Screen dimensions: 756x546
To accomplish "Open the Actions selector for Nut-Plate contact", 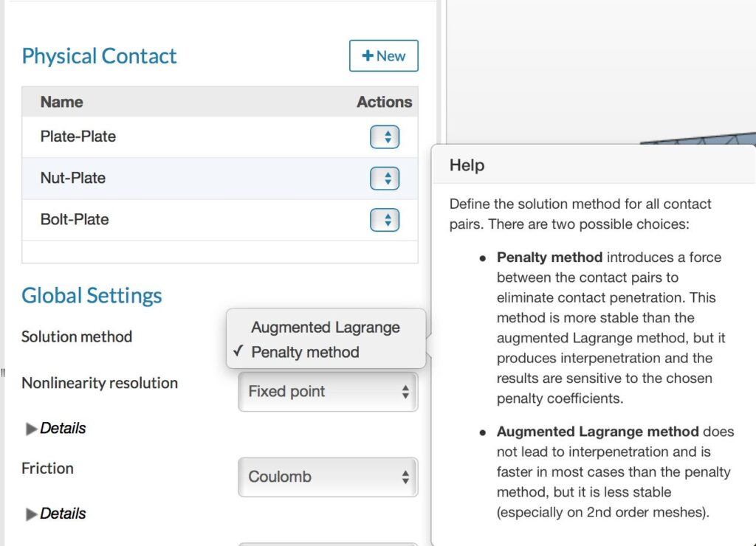I will pyautogui.click(x=384, y=178).
